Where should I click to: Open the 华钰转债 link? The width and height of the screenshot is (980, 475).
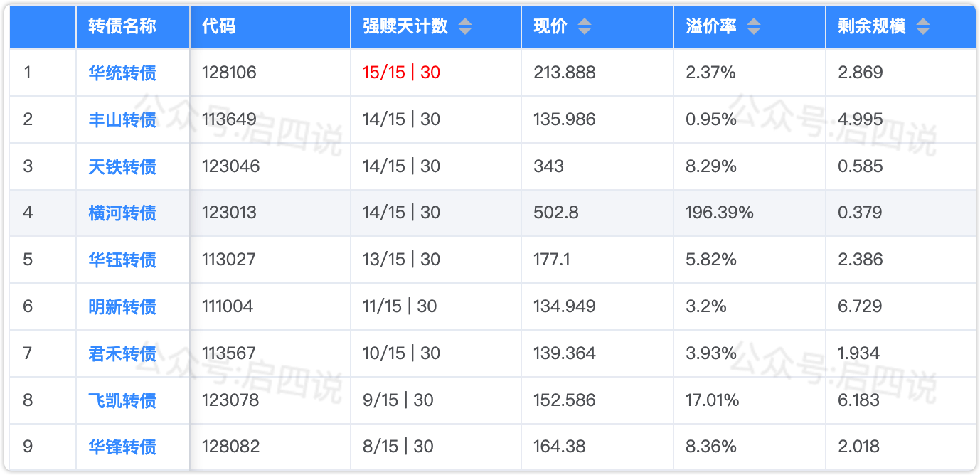[122, 260]
